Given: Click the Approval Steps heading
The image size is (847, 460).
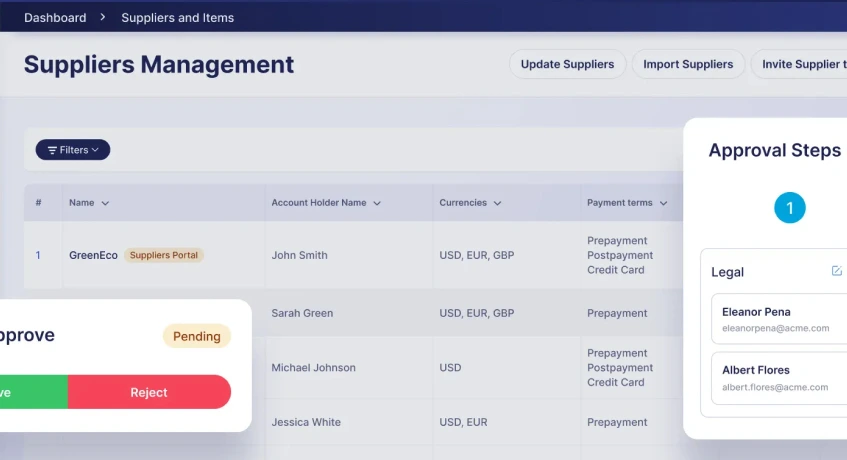Looking at the screenshot, I should click(x=775, y=150).
